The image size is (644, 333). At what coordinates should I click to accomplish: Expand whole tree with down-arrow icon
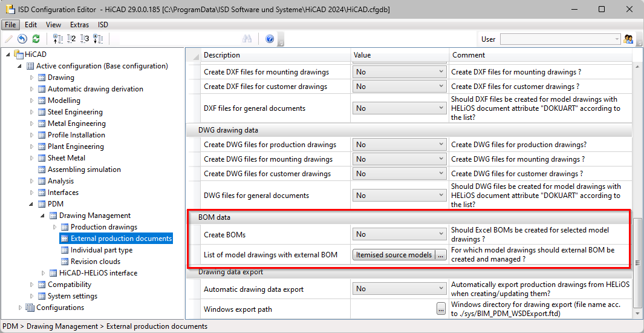(x=98, y=39)
